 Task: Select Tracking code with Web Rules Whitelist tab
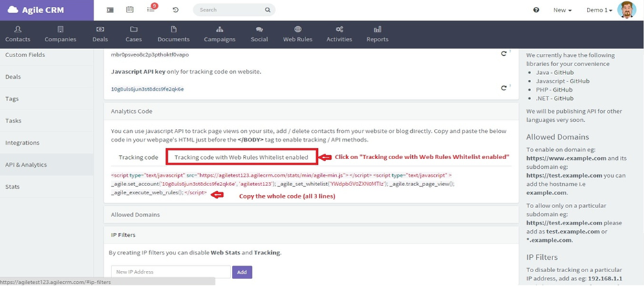242,157
